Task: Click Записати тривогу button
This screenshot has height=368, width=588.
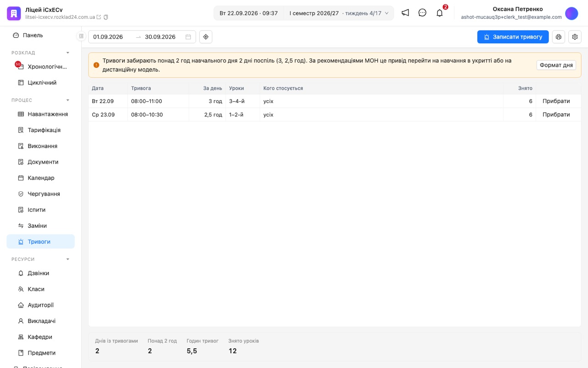Action: click(513, 37)
